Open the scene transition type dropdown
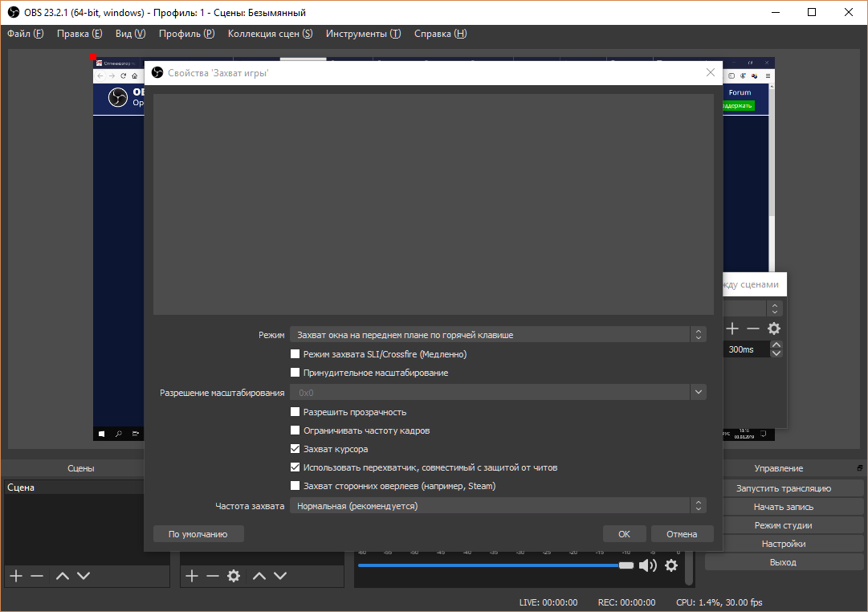Viewport: 868px width, 612px height. click(774, 308)
